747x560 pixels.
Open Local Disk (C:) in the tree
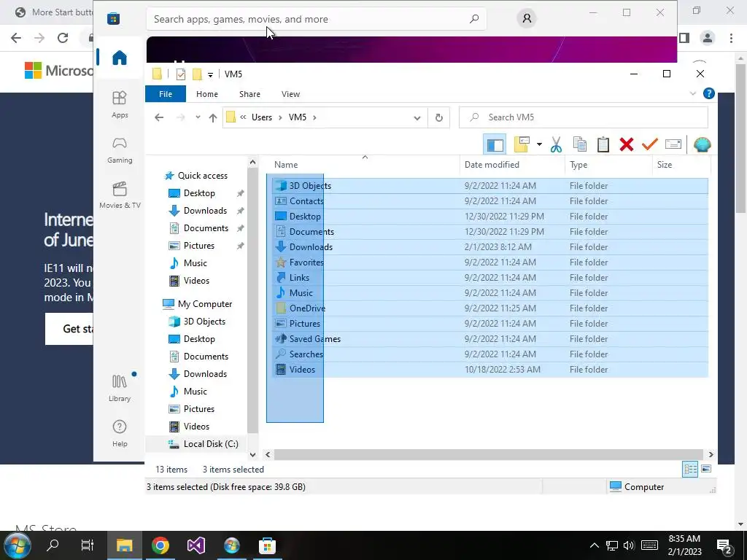(x=211, y=444)
